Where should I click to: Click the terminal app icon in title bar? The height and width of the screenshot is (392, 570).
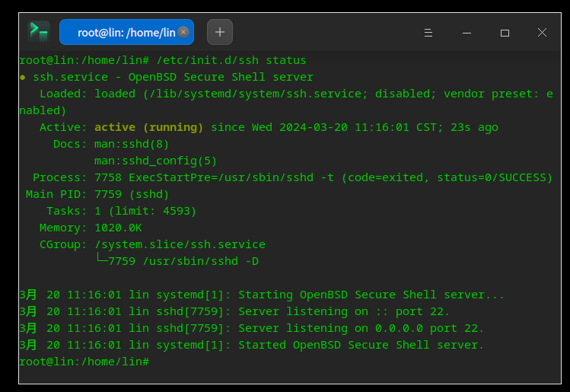[x=39, y=32]
